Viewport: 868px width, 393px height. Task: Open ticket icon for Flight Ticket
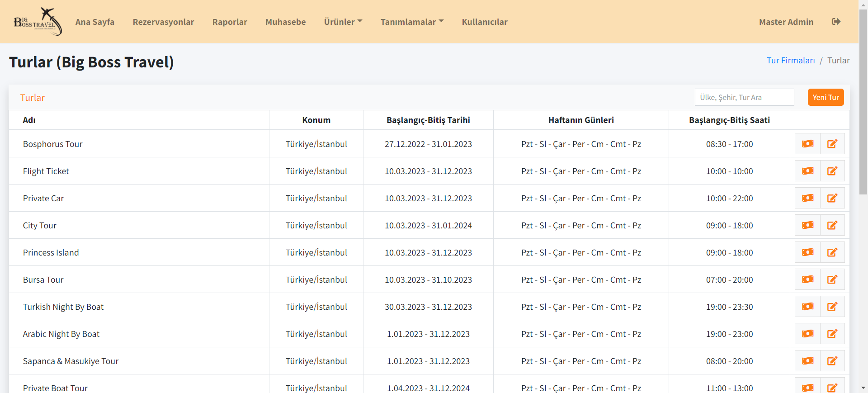pos(807,171)
